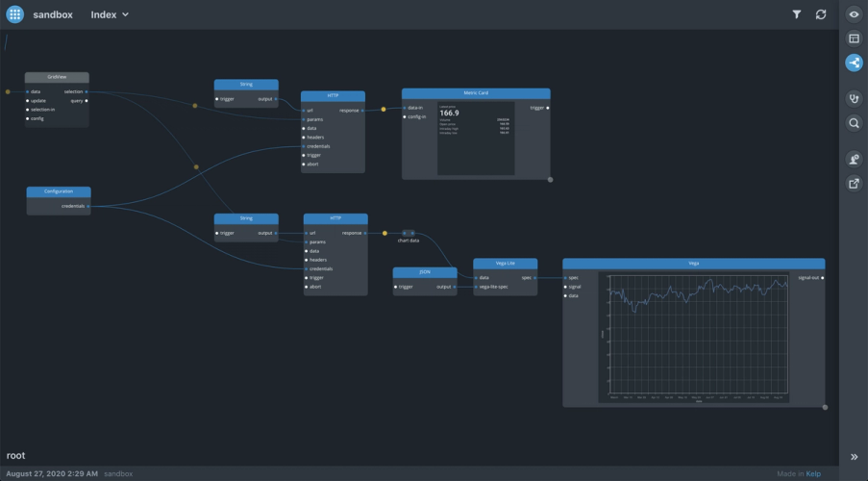Grab the Vega node corner resize handle
Viewport: 868px width, 481px height.
coord(826,407)
